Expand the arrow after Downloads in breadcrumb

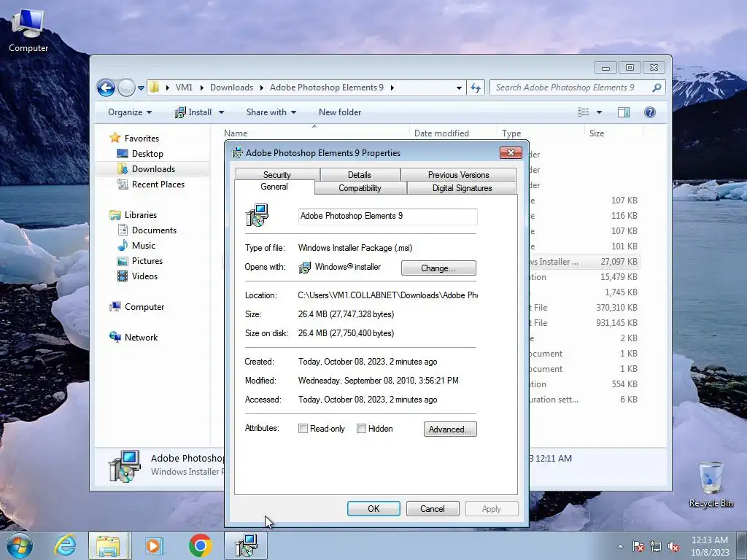262,87
